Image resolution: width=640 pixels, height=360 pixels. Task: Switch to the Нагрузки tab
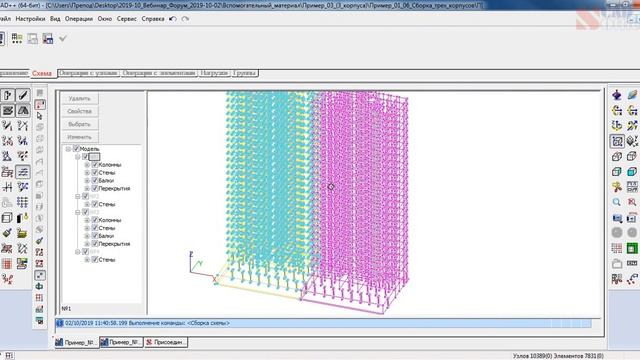point(214,73)
